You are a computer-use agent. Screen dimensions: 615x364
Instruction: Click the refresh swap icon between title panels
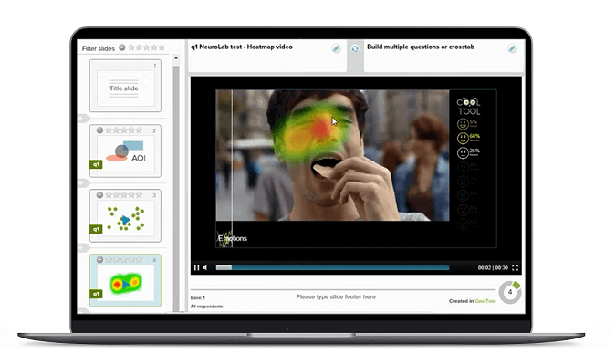pyautogui.click(x=355, y=48)
